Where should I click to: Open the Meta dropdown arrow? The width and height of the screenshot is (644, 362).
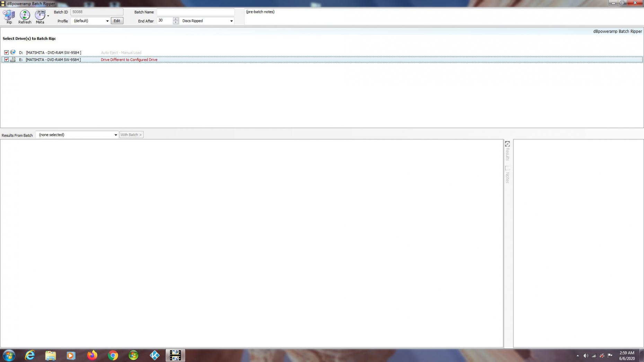[x=48, y=16]
